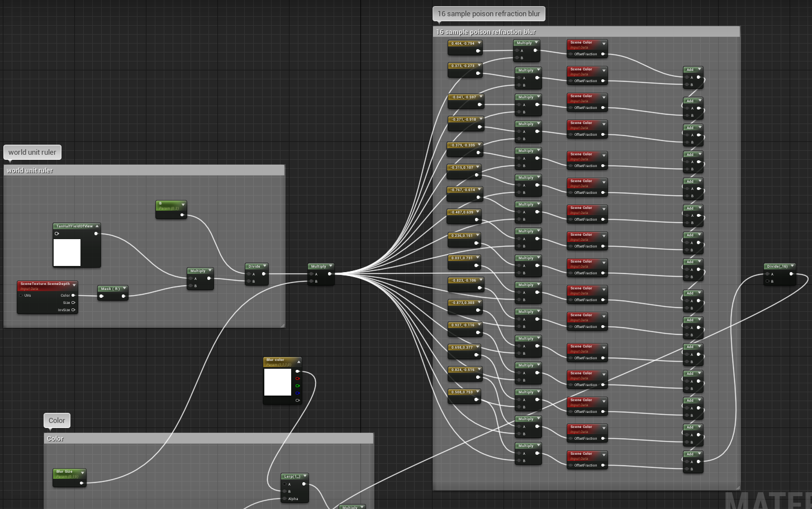Click the world unit ruler Divide output pin
The width and height of the screenshot is (812, 509).
(264, 274)
